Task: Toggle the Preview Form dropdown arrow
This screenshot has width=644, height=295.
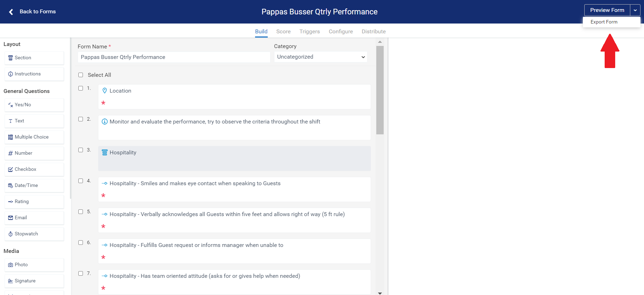Action: pyautogui.click(x=635, y=10)
